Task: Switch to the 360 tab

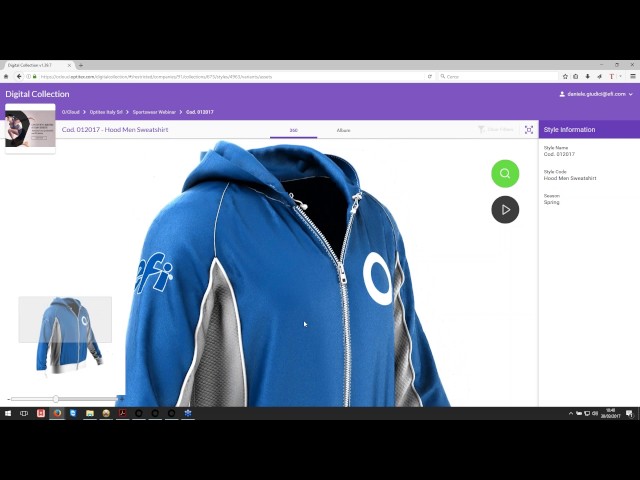Action: tap(293, 130)
